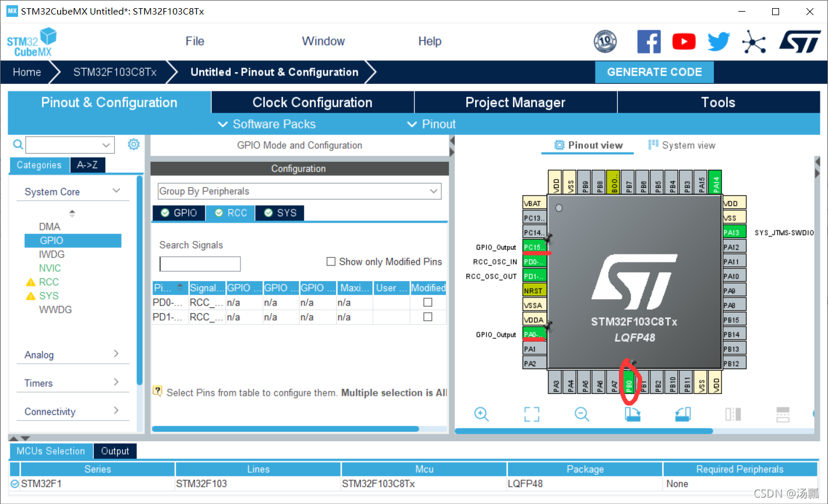This screenshot has width=828, height=504.
Task: Open the ST community network icon
Action: [754, 41]
